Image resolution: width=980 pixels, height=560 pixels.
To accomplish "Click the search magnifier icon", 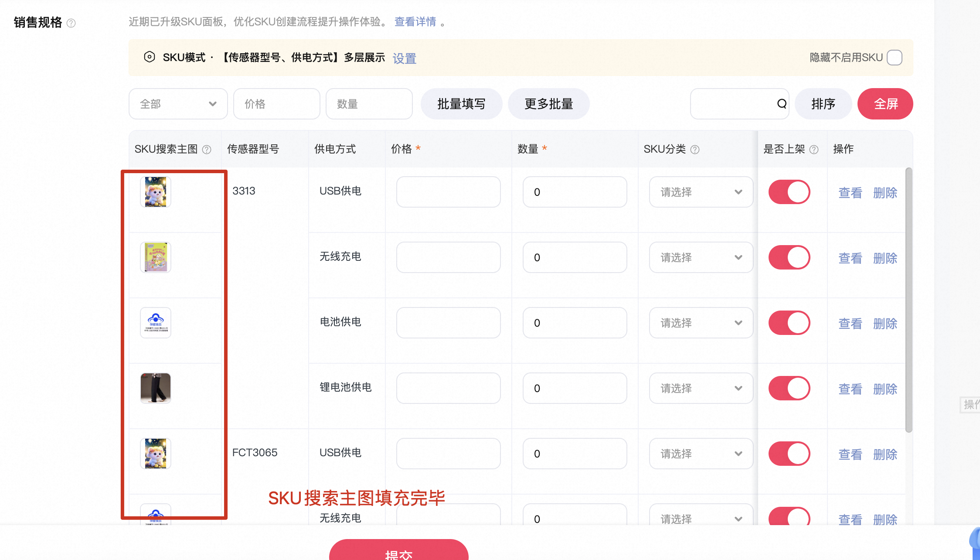I will click(x=782, y=104).
